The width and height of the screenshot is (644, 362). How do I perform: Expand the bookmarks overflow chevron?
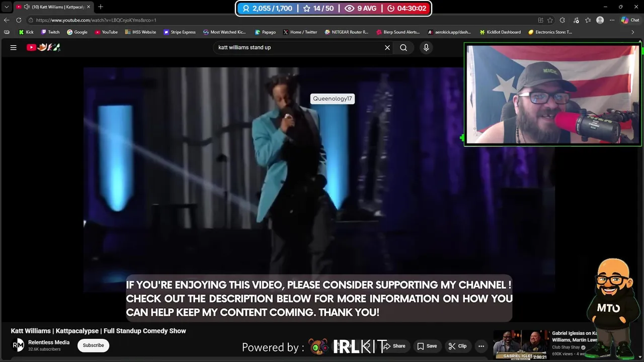[x=633, y=32]
